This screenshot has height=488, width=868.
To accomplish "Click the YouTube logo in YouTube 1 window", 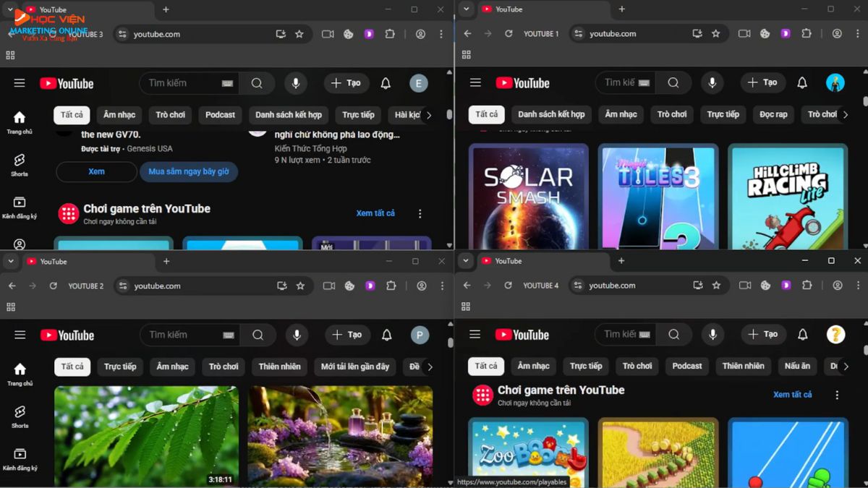I will coord(523,83).
